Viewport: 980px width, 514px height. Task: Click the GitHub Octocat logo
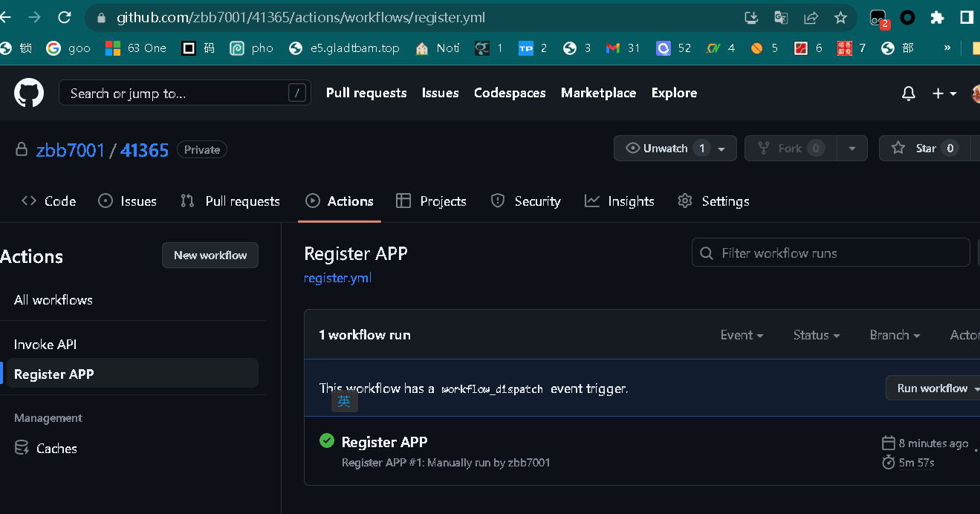pos(29,93)
